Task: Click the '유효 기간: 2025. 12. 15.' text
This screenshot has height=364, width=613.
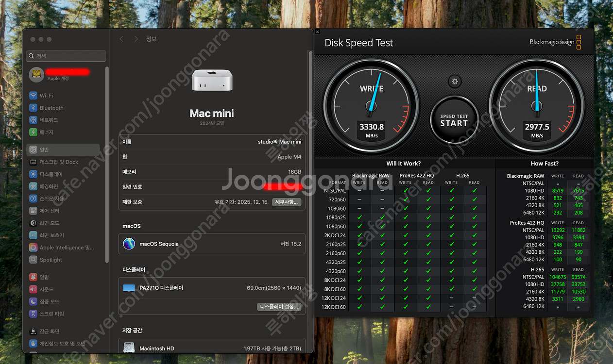Action: [241, 202]
